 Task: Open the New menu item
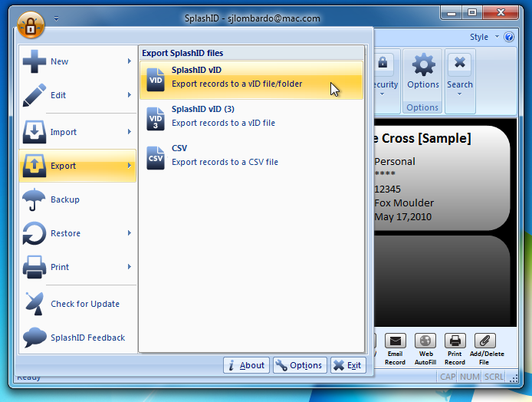77,61
